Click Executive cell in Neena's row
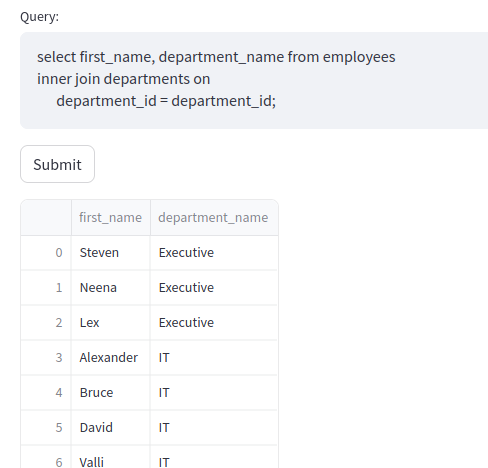This screenshot has width=488, height=468. pos(214,288)
